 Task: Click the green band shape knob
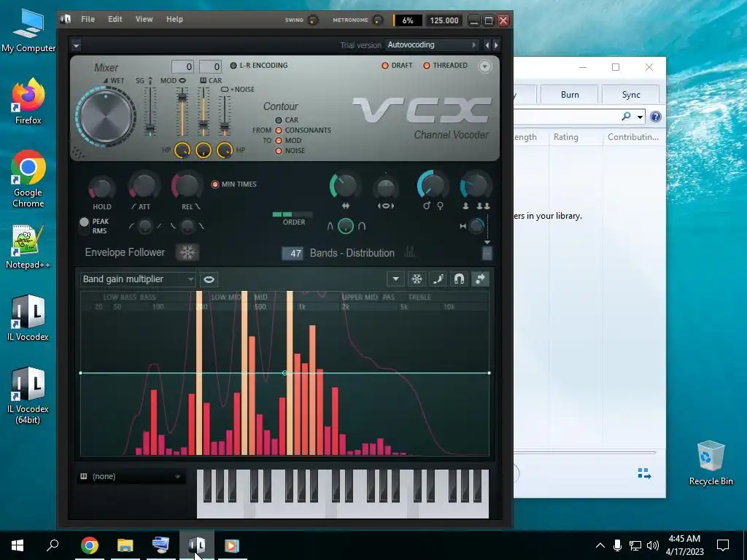click(x=346, y=226)
